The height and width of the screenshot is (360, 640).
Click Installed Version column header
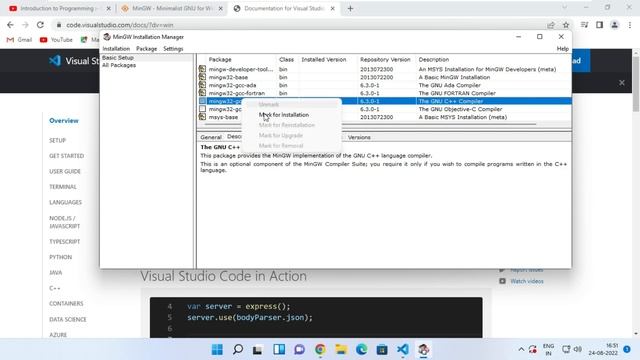(324, 60)
